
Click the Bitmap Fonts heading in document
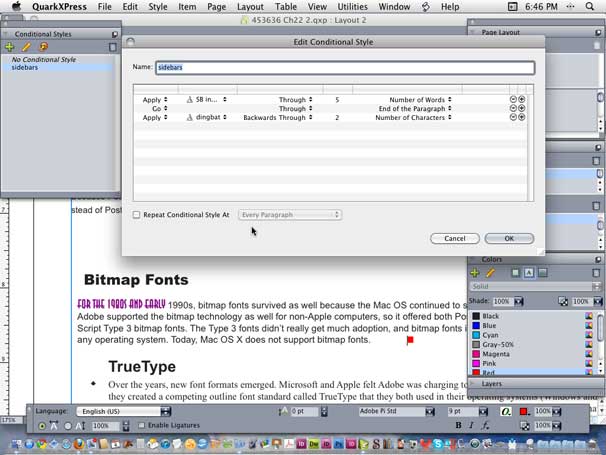tap(136, 279)
